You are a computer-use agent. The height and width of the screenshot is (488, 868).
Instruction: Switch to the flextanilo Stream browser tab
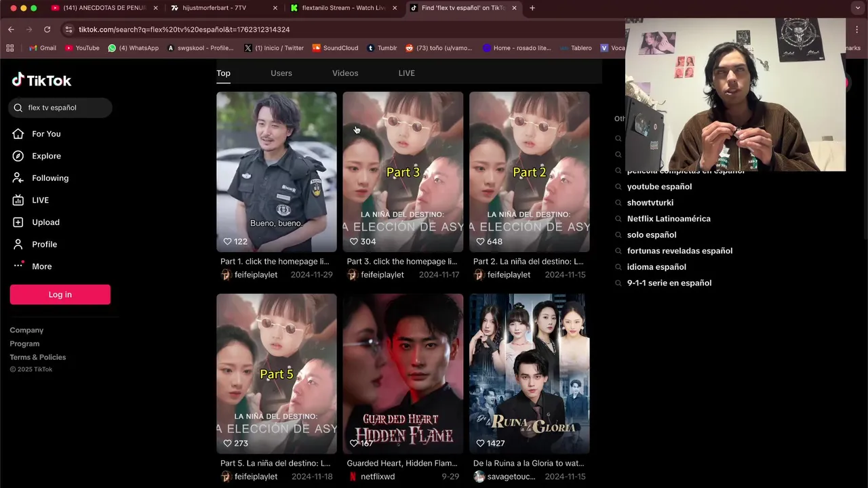[343, 8]
